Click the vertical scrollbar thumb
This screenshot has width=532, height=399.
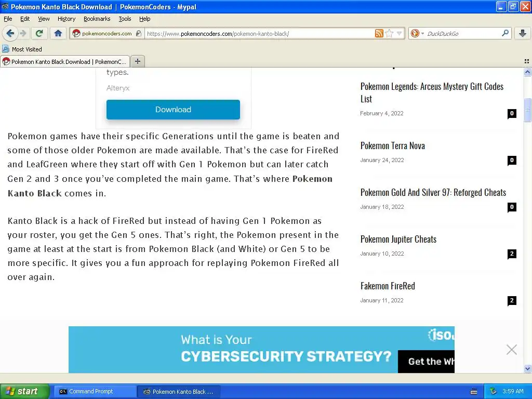point(527,110)
